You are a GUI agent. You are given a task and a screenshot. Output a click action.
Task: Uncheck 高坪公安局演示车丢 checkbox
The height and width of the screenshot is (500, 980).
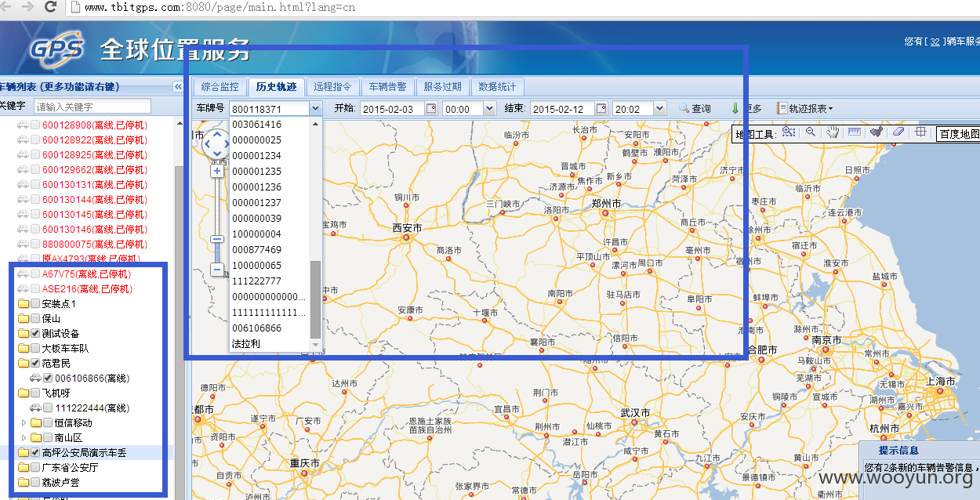coord(35,452)
